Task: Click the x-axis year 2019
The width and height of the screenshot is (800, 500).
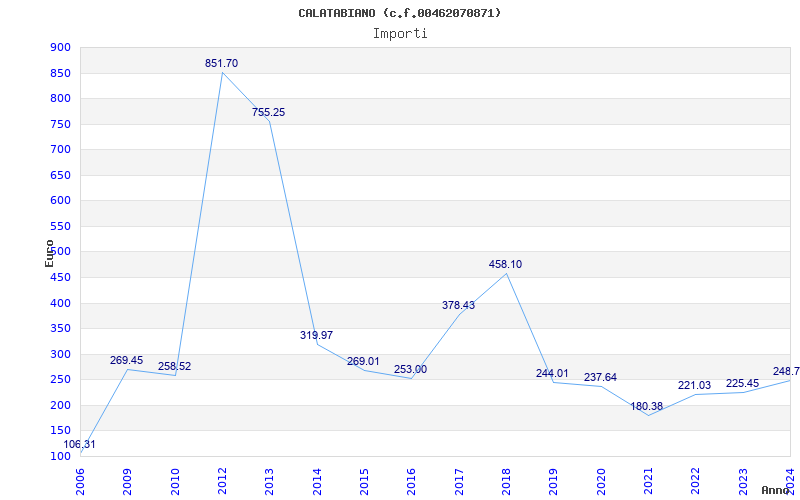Action: point(554,482)
